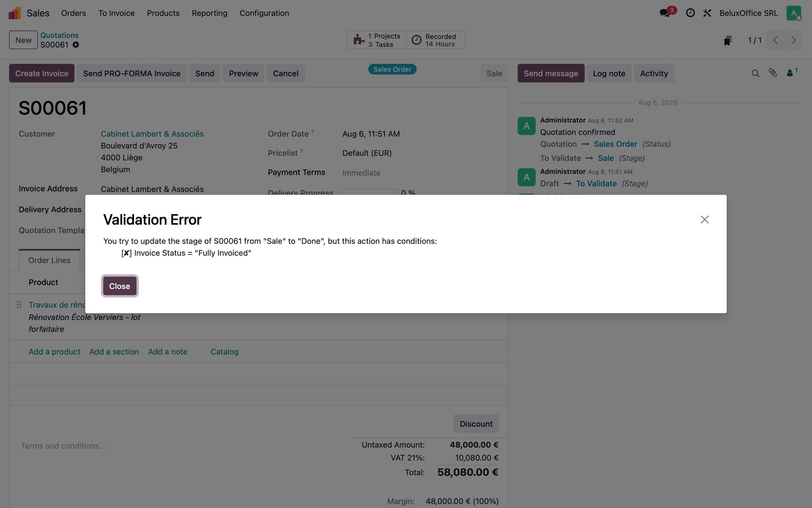
Task: Click the Payment Terms Immediate field
Action: (420, 173)
